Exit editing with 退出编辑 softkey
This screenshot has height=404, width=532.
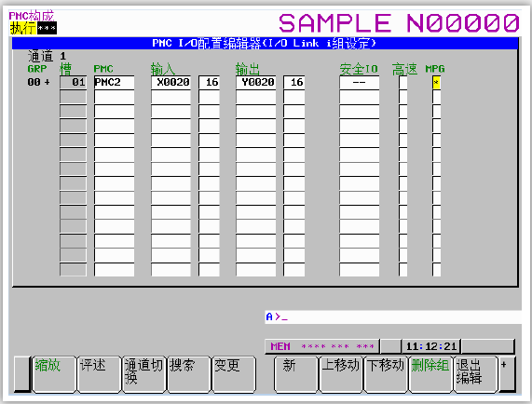(475, 374)
